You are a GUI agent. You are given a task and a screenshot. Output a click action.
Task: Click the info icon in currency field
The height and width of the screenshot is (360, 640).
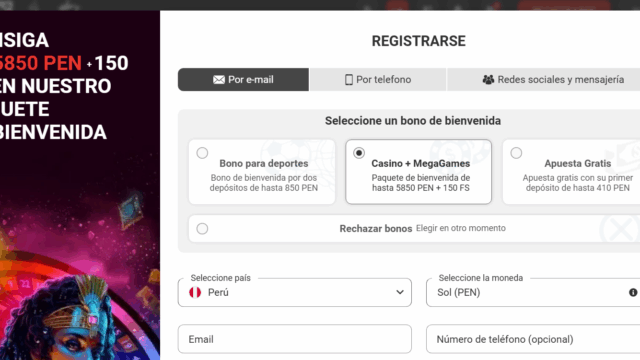[x=633, y=292]
